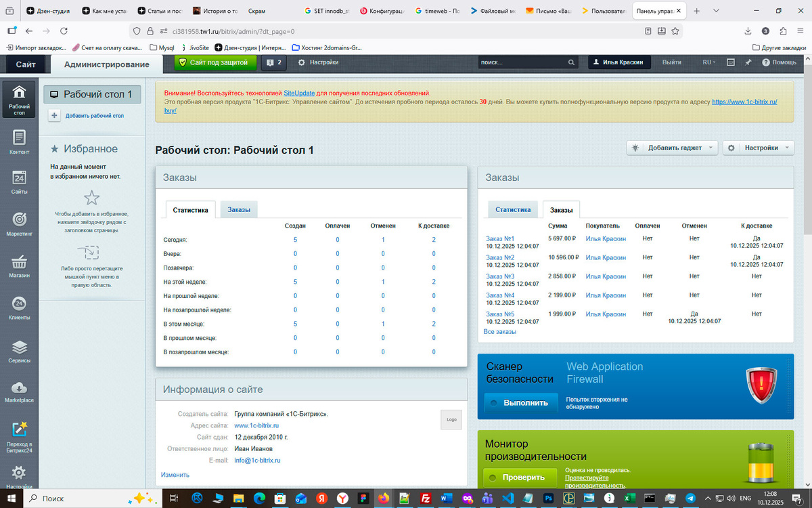The width and height of the screenshot is (812, 508).
Task: Select Заказы tab in left orders gadget
Action: pos(239,210)
